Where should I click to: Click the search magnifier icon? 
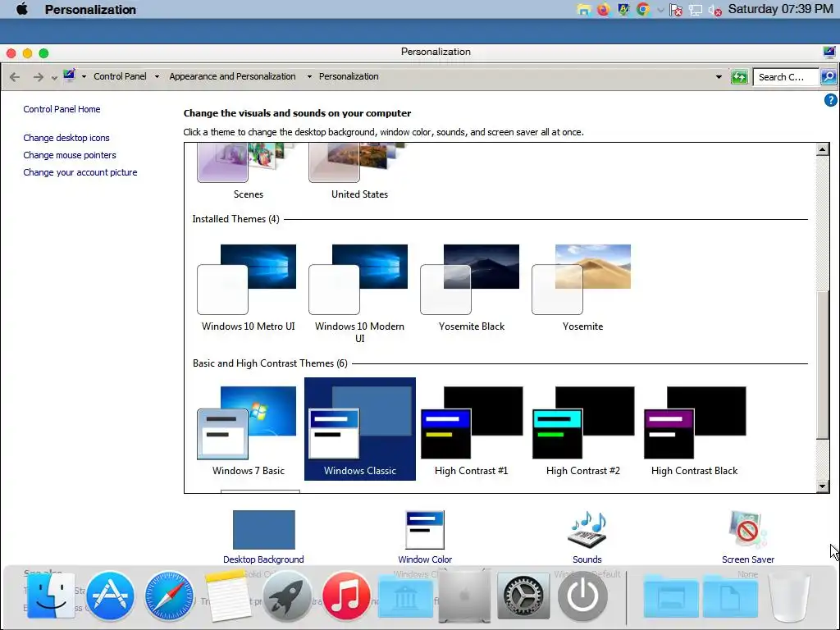point(829,76)
